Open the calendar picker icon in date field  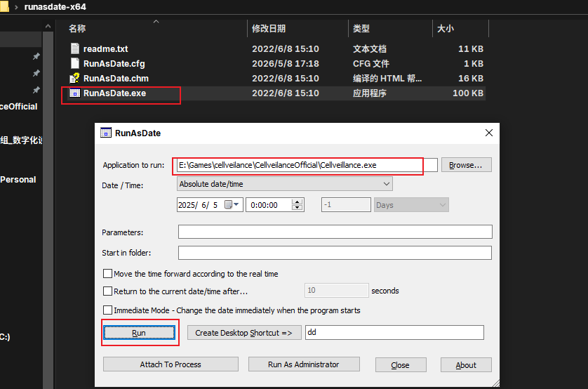[232, 204]
